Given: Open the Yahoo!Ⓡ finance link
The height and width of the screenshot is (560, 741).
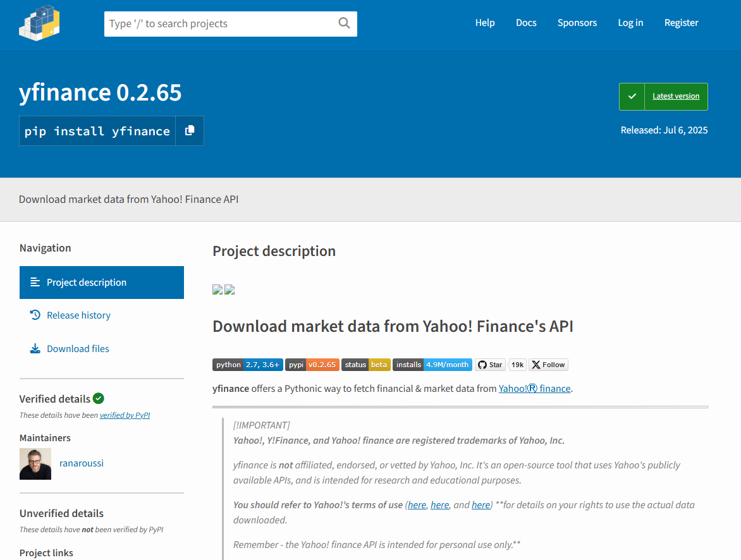Looking at the screenshot, I should point(534,389).
